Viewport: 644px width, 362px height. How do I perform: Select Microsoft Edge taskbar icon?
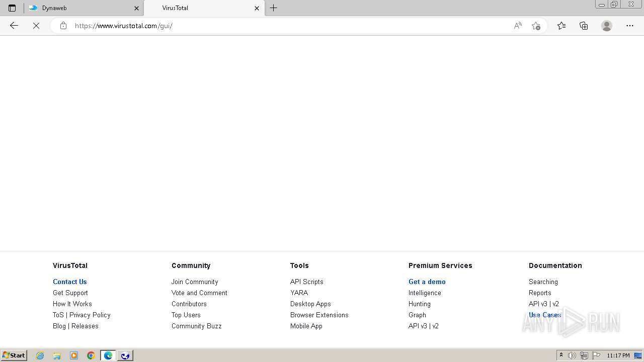pyautogui.click(x=108, y=355)
